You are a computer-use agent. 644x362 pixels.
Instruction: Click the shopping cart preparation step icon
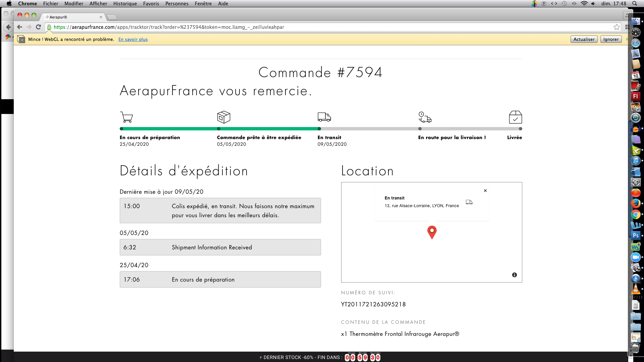point(126,117)
